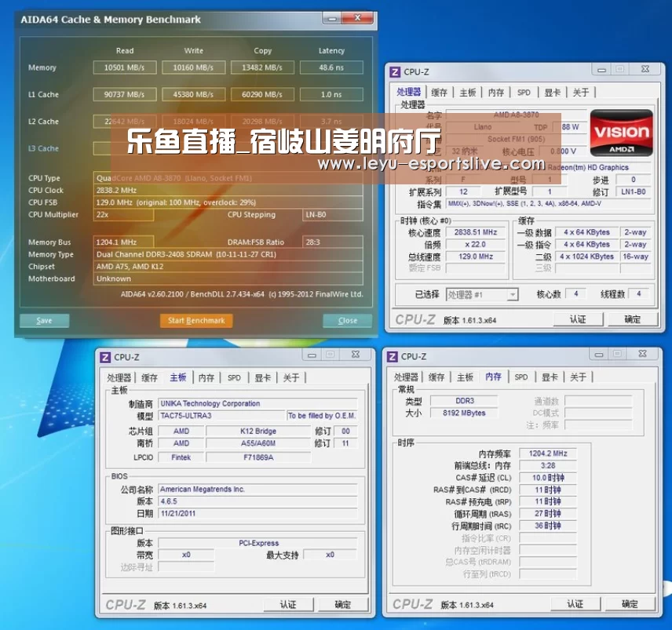672x630 pixels.
Task: Click 确定 button in CPU-Z mainboard window
Action: (x=342, y=604)
